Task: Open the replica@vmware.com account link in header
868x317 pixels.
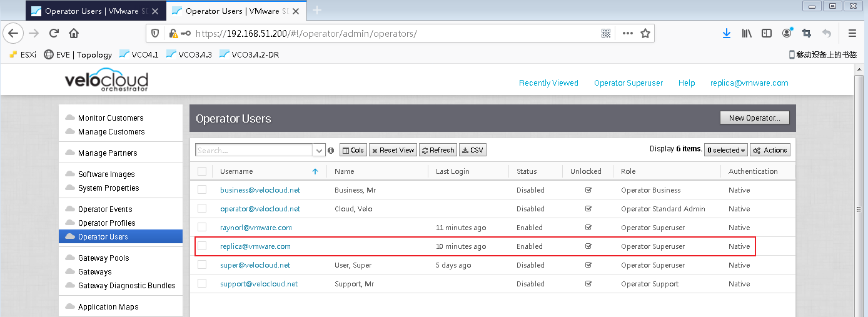Action: (749, 83)
